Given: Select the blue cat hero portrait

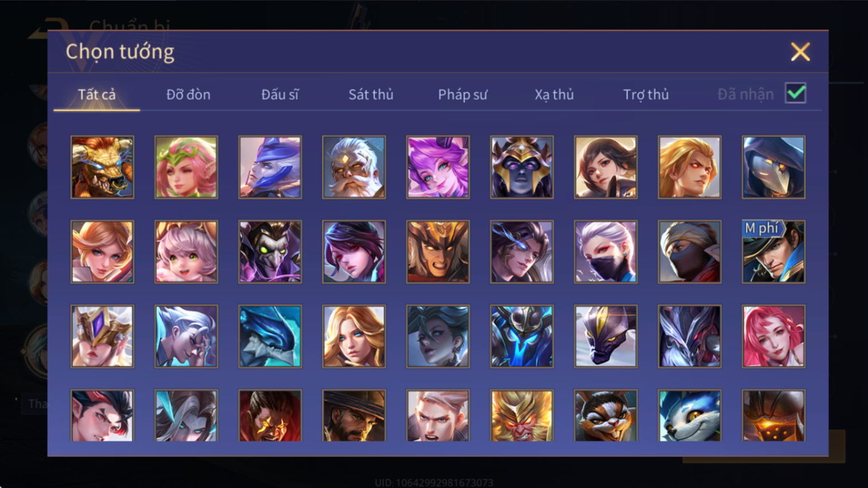Looking at the screenshot, I should pos(690,416).
